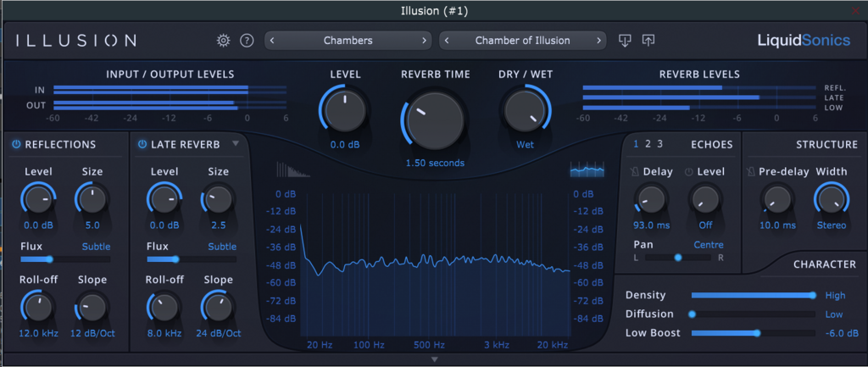Click the Reverb Time knob
868x367 pixels.
point(436,120)
